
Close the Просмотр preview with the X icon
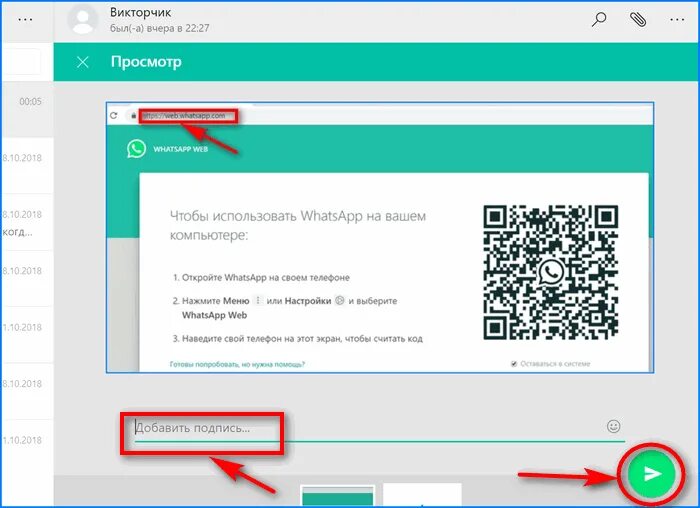[x=83, y=62]
